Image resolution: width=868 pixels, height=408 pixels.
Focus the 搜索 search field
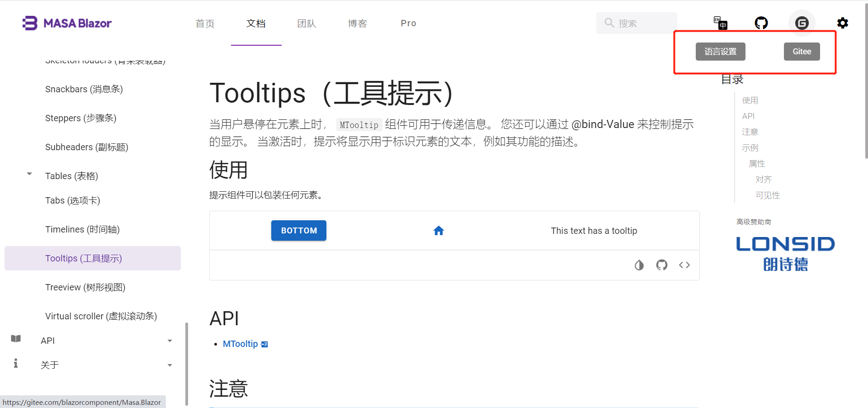pyautogui.click(x=637, y=23)
